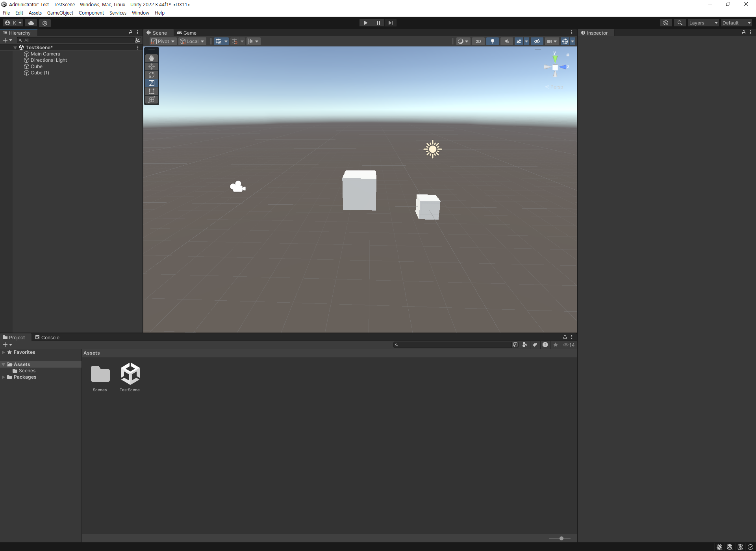
Task: Open the Console tab
Action: click(47, 338)
